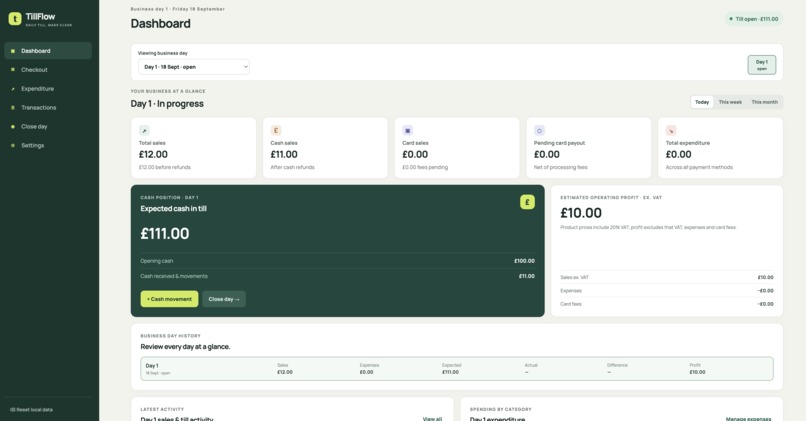The width and height of the screenshot is (806, 421).
Task: Go to Checkout in sidebar
Action: [x=48, y=70]
